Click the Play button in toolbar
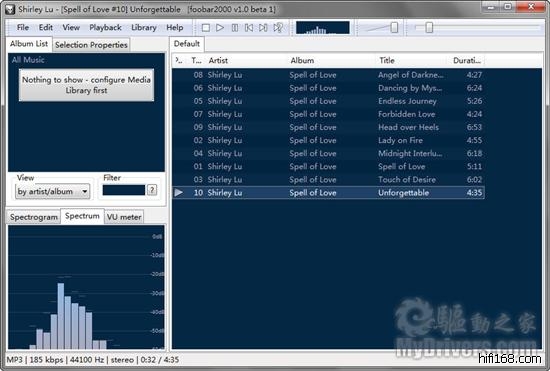This screenshot has width=550, height=371. 220,28
